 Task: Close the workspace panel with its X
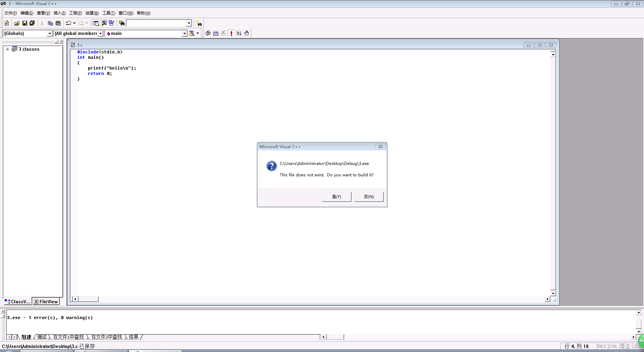tap(61, 42)
